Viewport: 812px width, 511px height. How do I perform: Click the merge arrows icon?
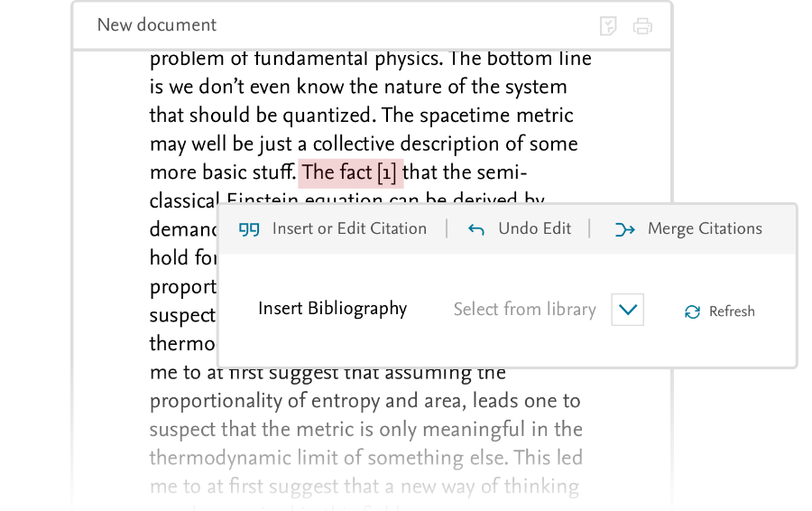point(624,229)
